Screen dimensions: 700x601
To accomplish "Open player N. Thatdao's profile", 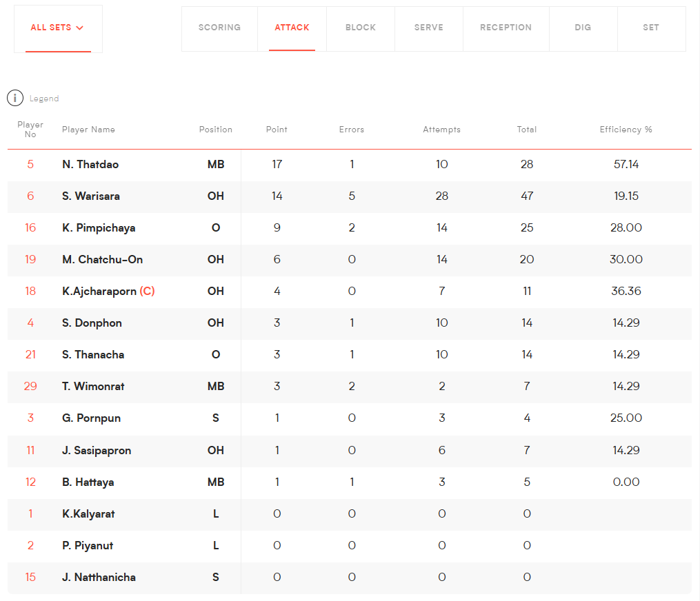I will pyautogui.click(x=90, y=165).
